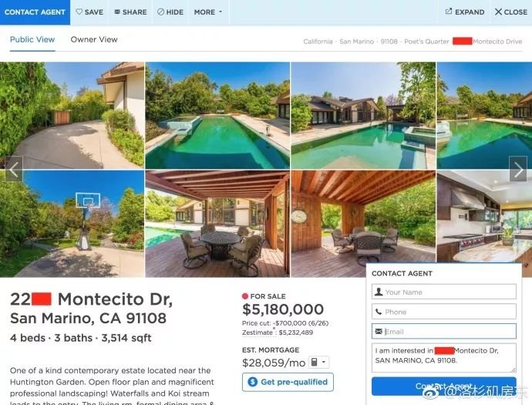
Task: Close the listing panel
Action: pyautogui.click(x=511, y=12)
